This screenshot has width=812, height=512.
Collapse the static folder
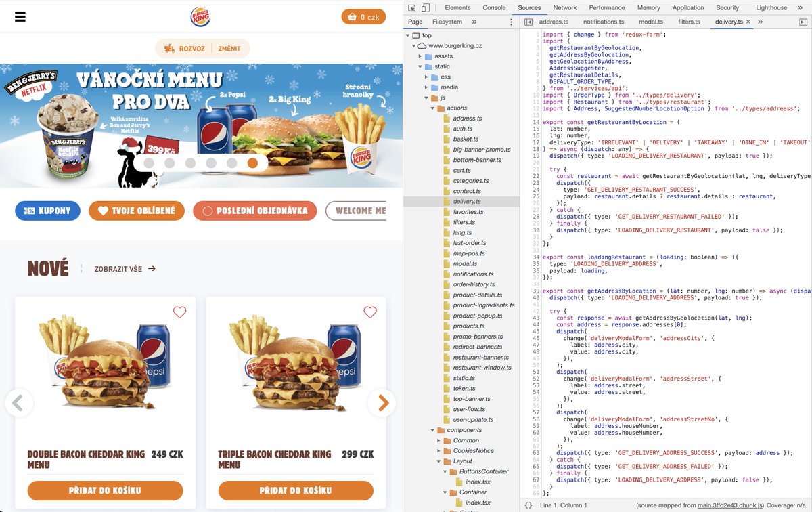(420, 66)
